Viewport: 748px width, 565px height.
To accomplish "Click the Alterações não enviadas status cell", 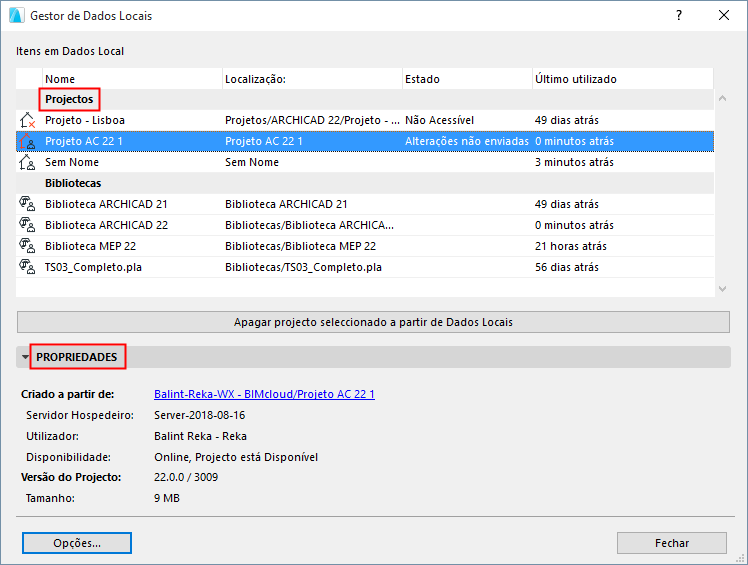I will pyautogui.click(x=467, y=141).
